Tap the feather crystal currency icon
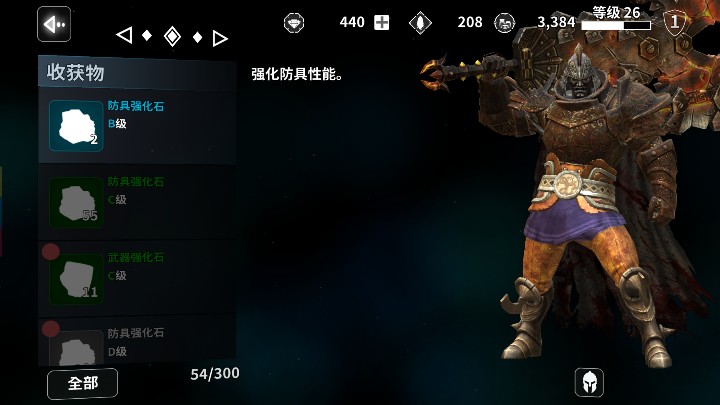 pyautogui.click(x=420, y=22)
